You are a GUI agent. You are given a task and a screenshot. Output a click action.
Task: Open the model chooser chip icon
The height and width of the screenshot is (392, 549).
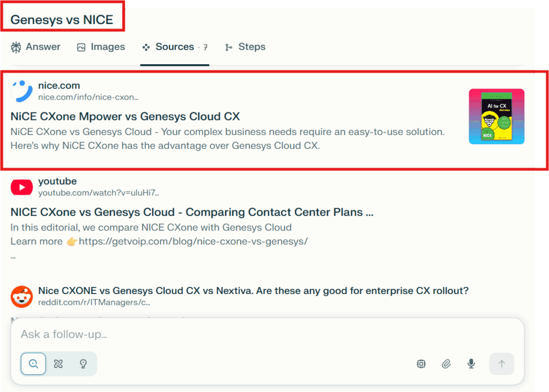coord(421,364)
